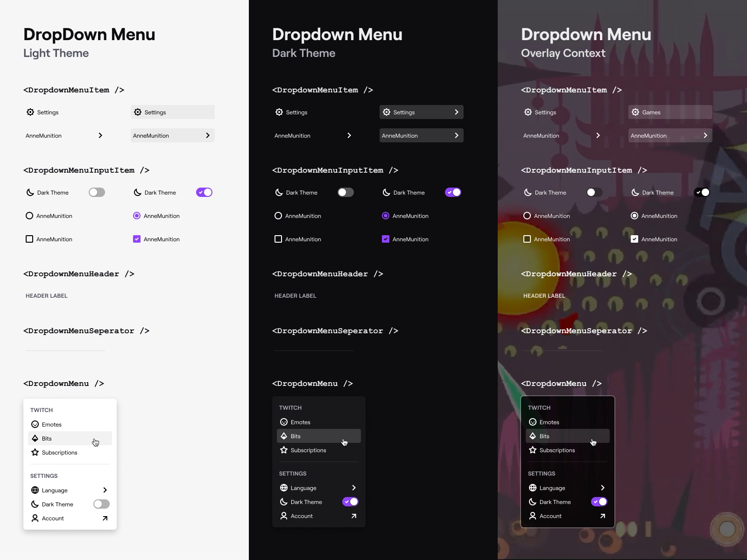747x560 pixels.
Task: Click the overlay Games menu item label
Action: point(651,112)
